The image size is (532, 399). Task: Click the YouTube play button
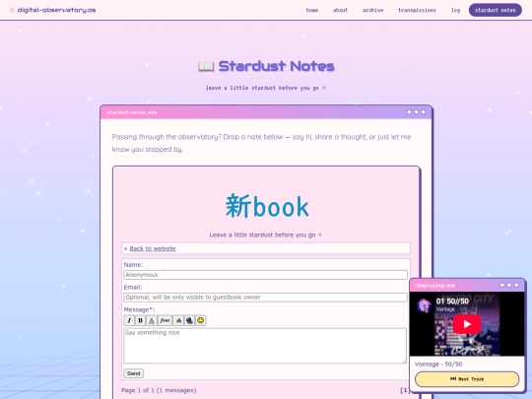tap(467, 324)
